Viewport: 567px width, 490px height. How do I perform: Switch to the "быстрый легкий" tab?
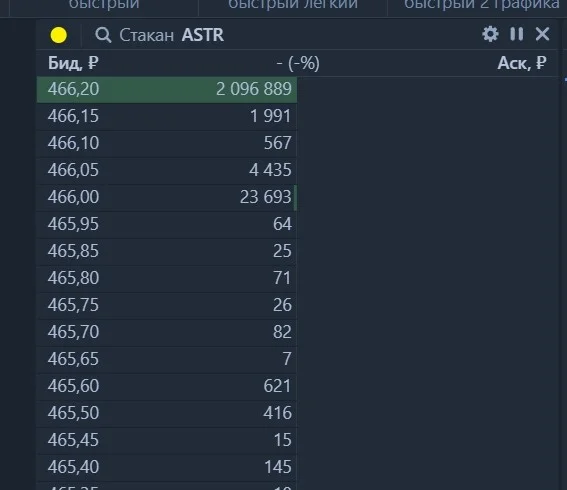[293, 5]
